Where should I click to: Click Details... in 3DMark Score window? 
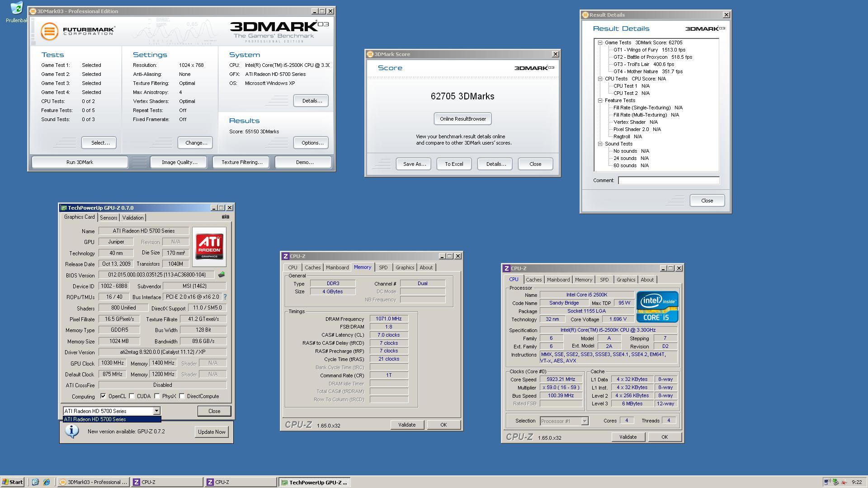pyautogui.click(x=495, y=164)
